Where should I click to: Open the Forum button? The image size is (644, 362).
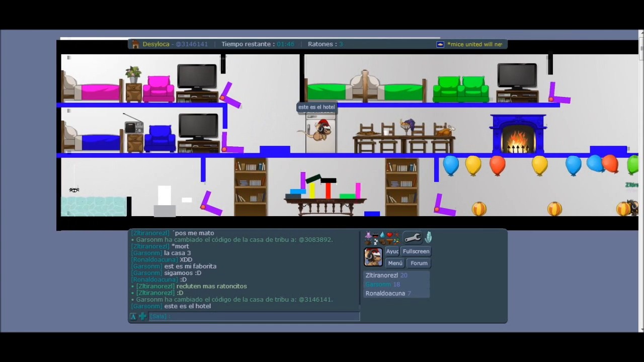click(419, 263)
